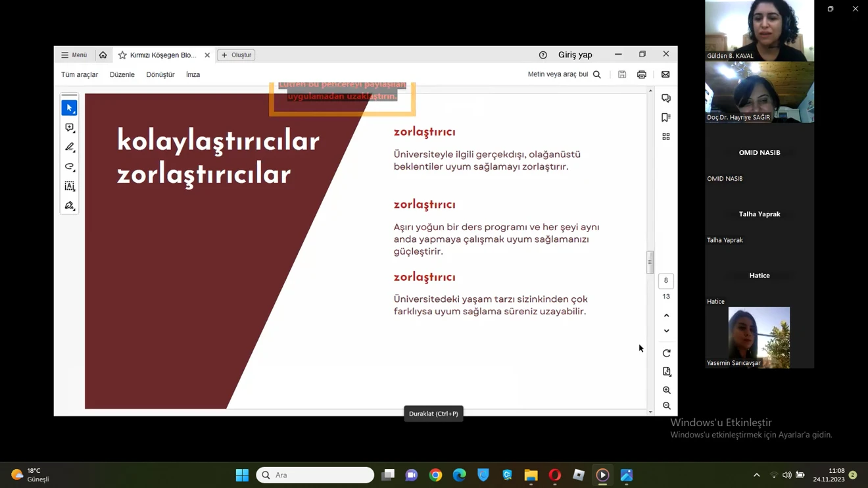Open the comments panel icon
Viewport: 868px width, 488px height.
pyautogui.click(x=666, y=98)
